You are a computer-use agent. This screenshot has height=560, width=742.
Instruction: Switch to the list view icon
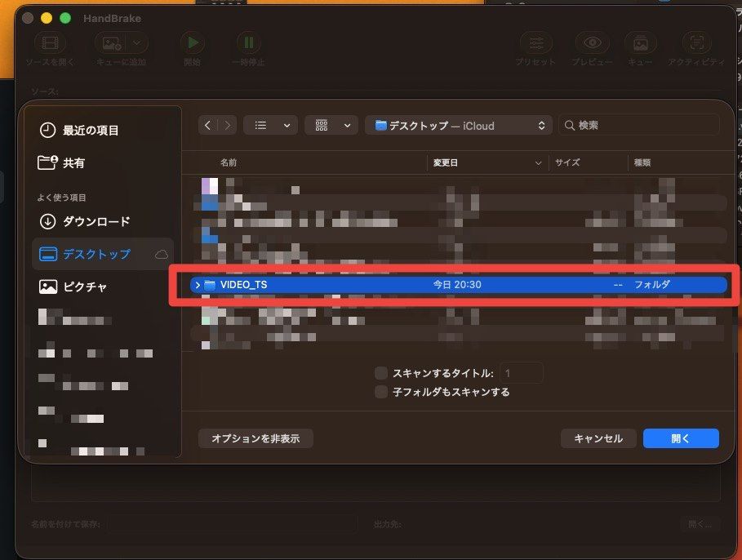[x=260, y=126]
